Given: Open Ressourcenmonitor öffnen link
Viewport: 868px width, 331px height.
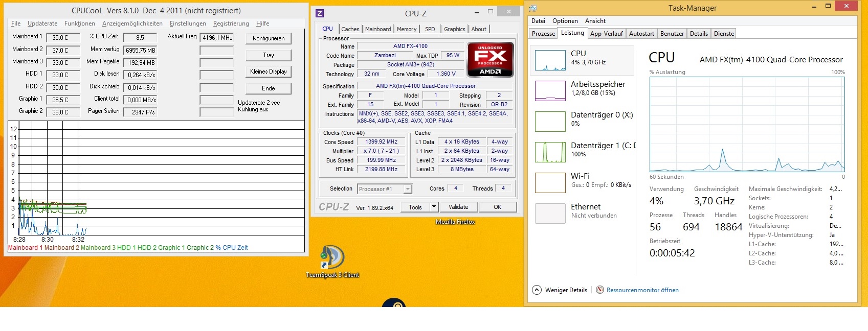Looking at the screenshot, I should tap(642, 290).
